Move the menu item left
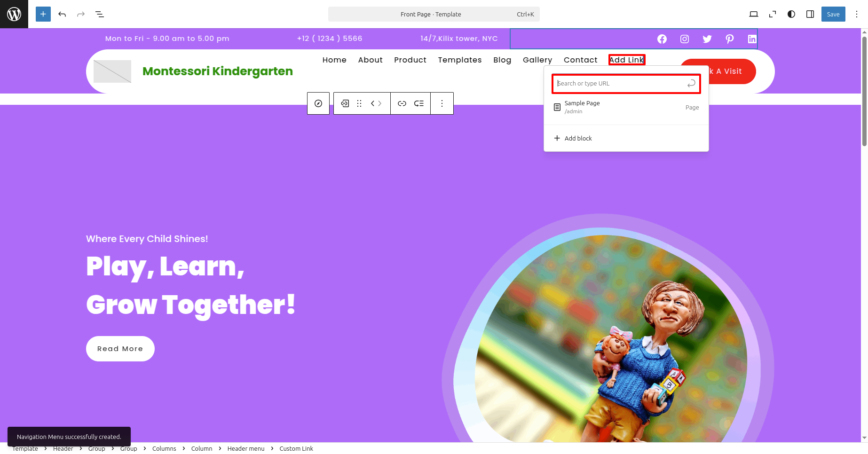This screenshot has height=454, width=868. [372, 103]
